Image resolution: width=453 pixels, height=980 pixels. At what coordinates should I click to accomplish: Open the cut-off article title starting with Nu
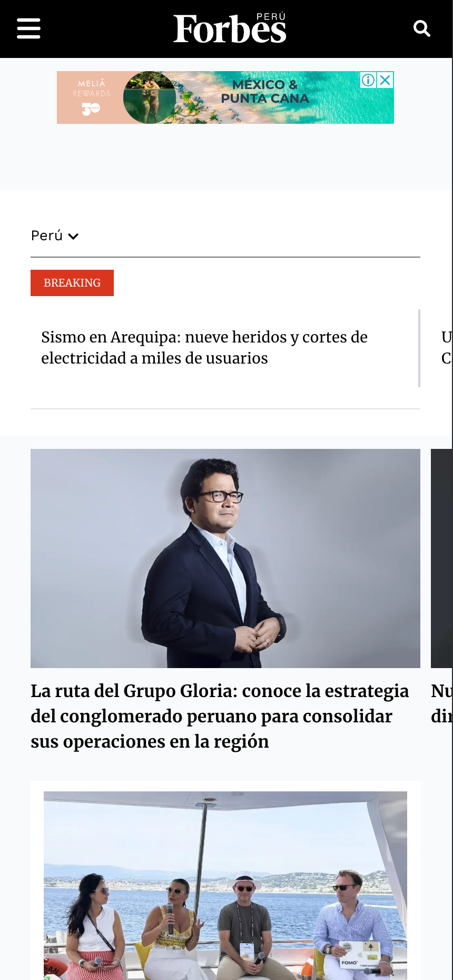click(442, 703)
